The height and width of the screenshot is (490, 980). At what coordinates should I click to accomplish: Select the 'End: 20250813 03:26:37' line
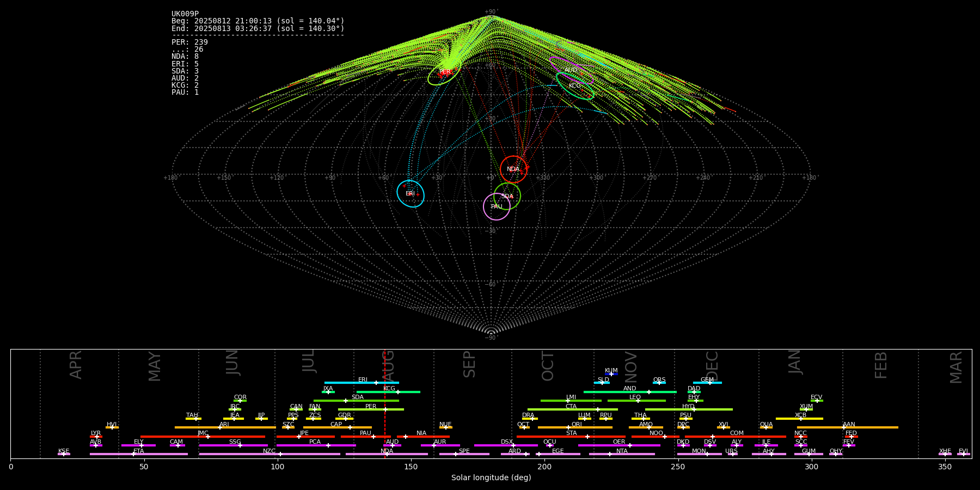(x=258, y=28)
